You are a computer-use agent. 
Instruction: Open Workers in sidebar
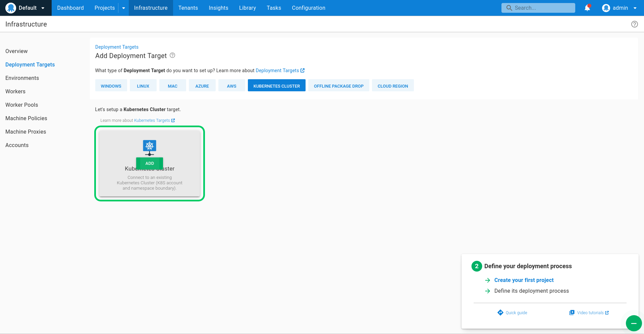(15, 91)
